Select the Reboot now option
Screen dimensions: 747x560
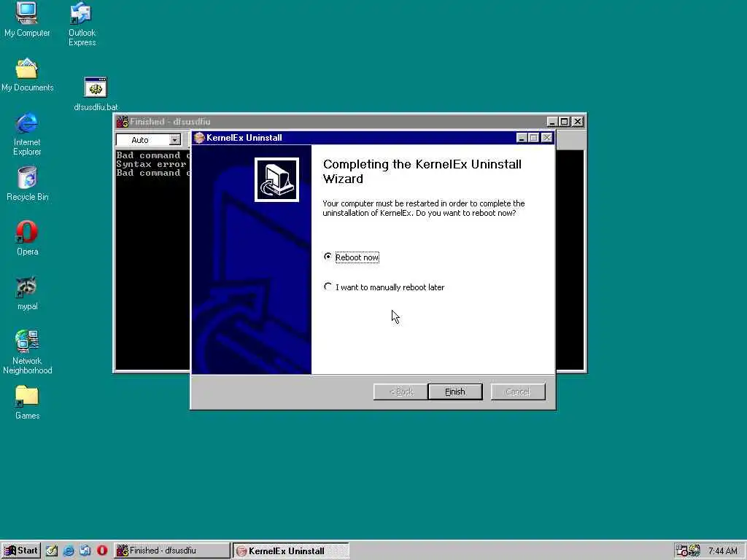(x=352, y=257)
